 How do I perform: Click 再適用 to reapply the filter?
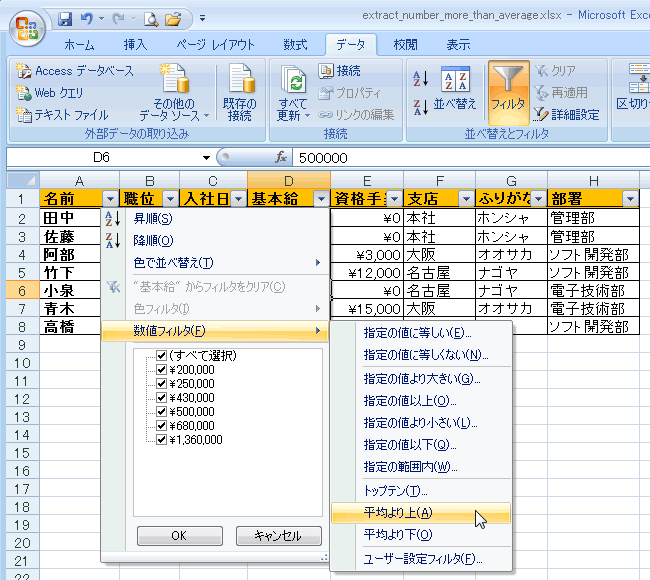pyautogui.click(x=561, y=93)
